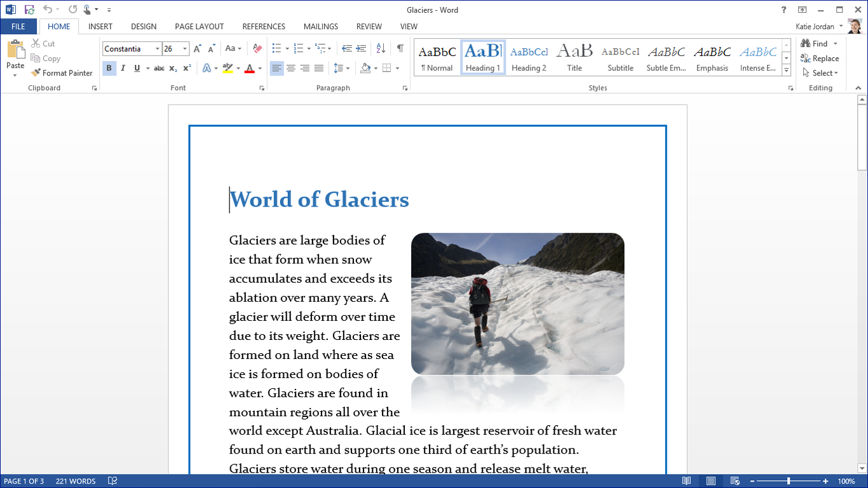The width and height of the screenshot is (868, 488).
Task: Open Web Layout view from status bar
Action: [735, 481]
